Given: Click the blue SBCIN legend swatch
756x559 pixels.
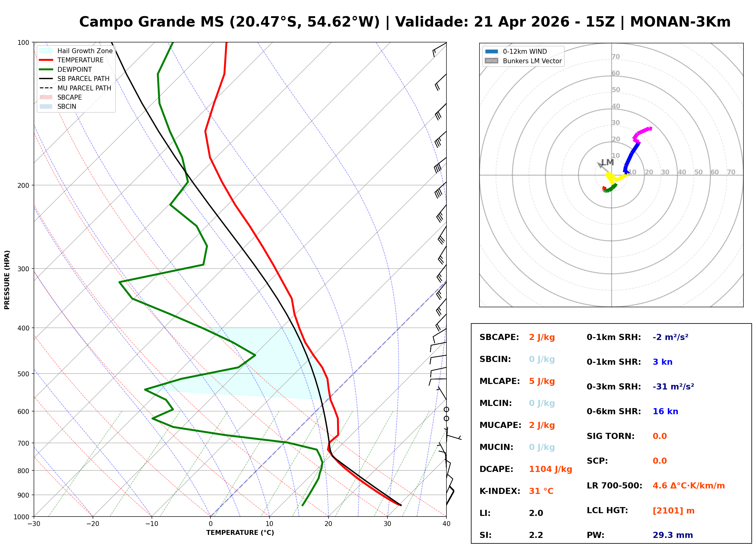Looking at the screenshot, I should pos(46,106).
